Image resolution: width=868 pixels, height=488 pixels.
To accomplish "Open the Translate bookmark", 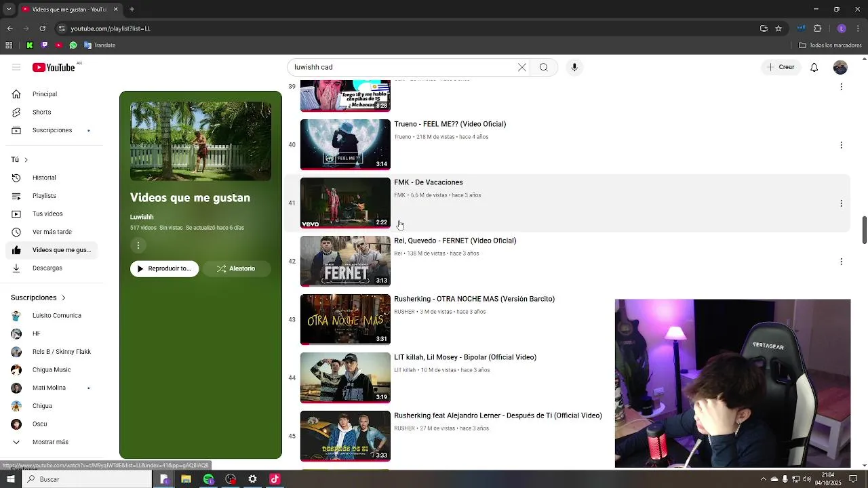I will point(100,45).
